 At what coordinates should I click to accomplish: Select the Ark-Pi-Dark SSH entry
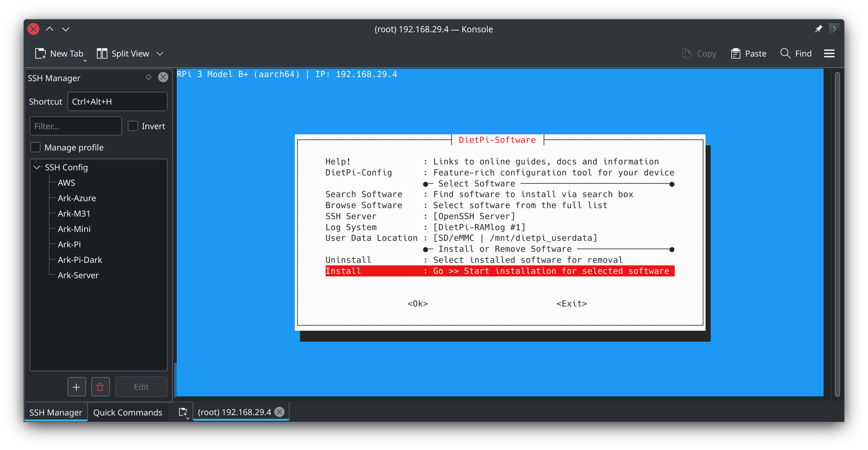pos(80,260)
